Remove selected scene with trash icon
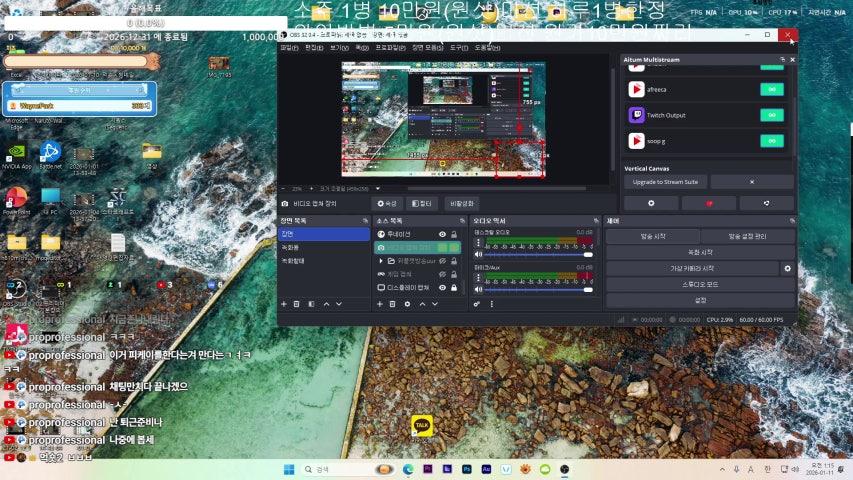 pos(297,303)
